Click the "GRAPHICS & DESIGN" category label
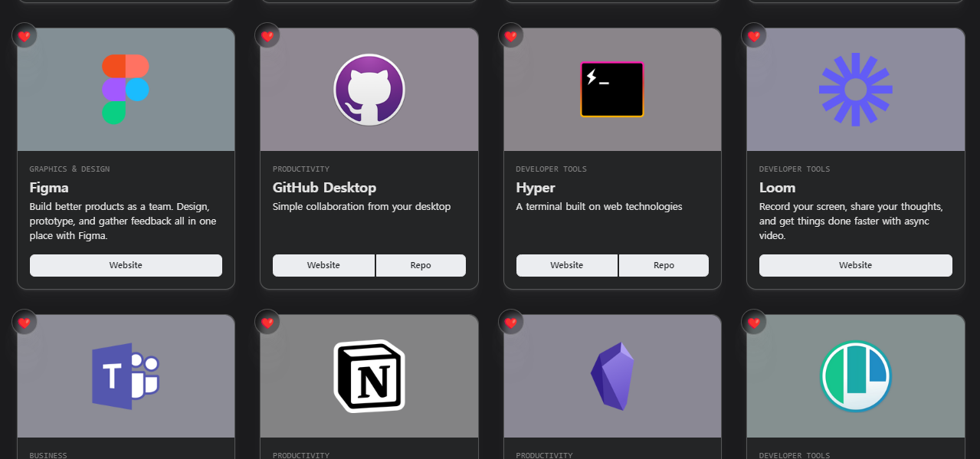Screen dimensions: 980x459 70,169
